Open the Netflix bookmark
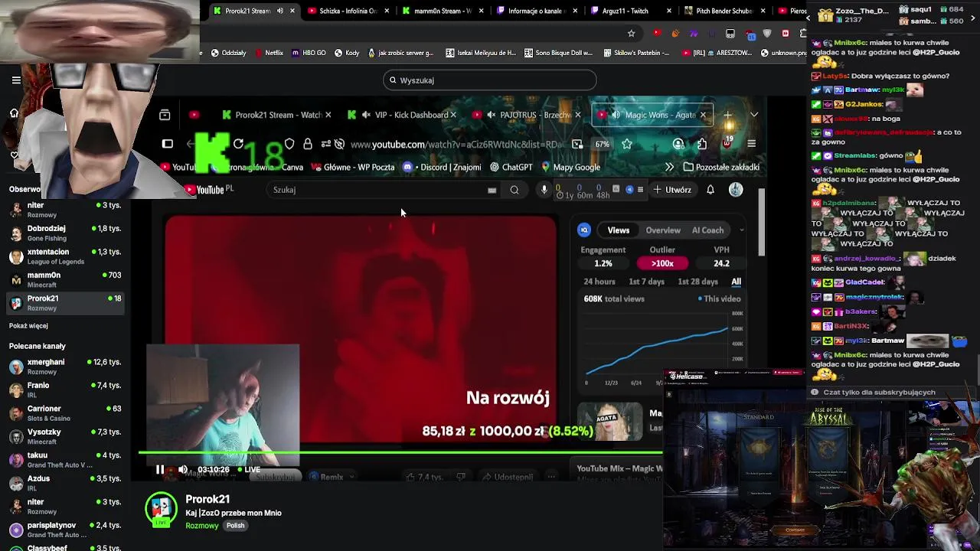The width and height of the screenshot is (980, 551). click(268, 53)
